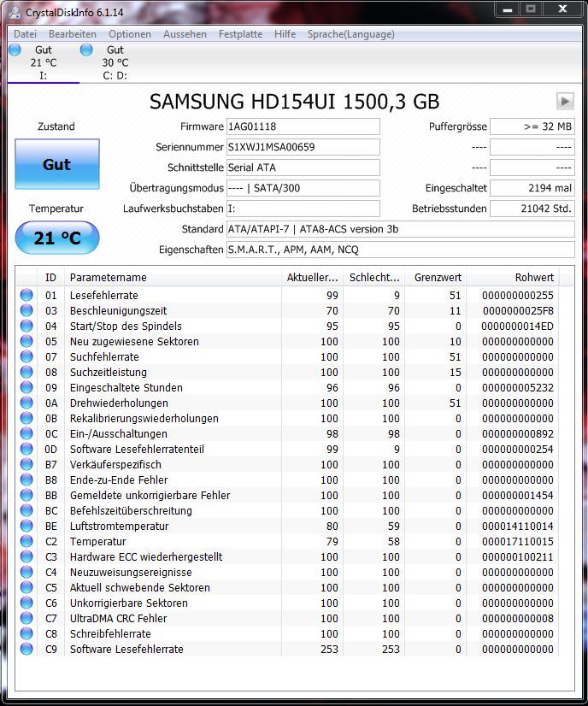Click the Schlecht column header
The image size is (588, 706).
pyautogui.click(x=373, y=277)
